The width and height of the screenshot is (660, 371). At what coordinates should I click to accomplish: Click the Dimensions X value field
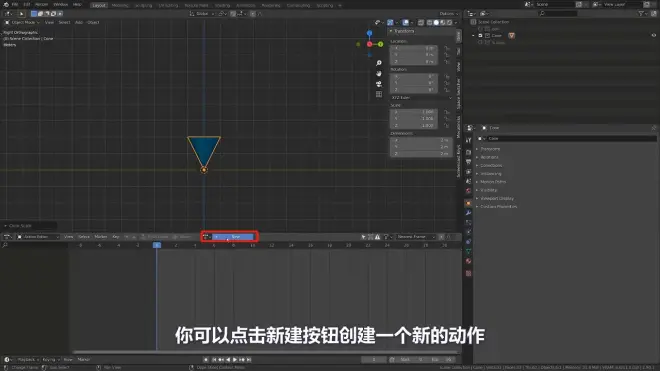[421, 140]
